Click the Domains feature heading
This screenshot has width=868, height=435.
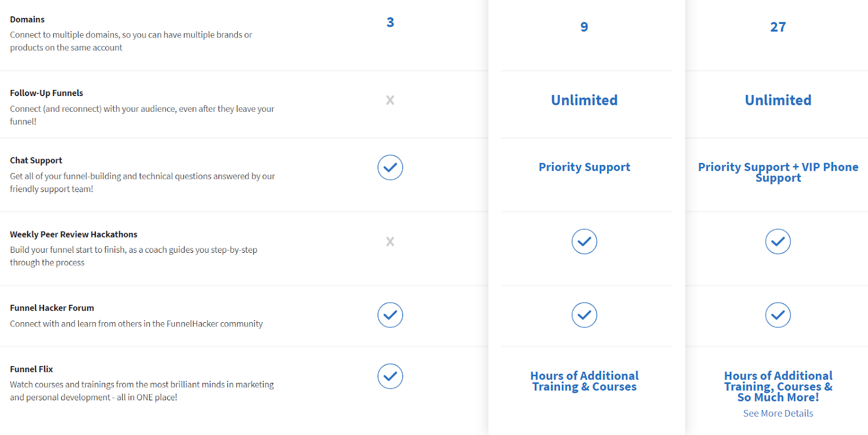coord(27,20)
